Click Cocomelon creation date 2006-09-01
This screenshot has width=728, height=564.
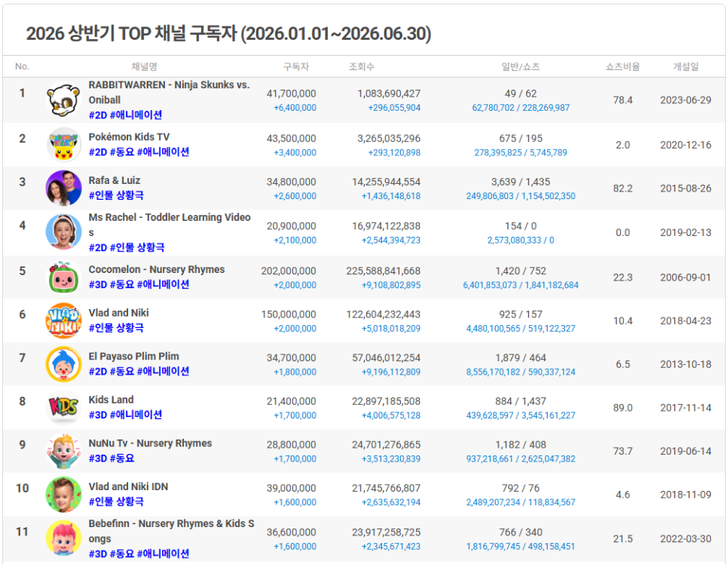686,277
